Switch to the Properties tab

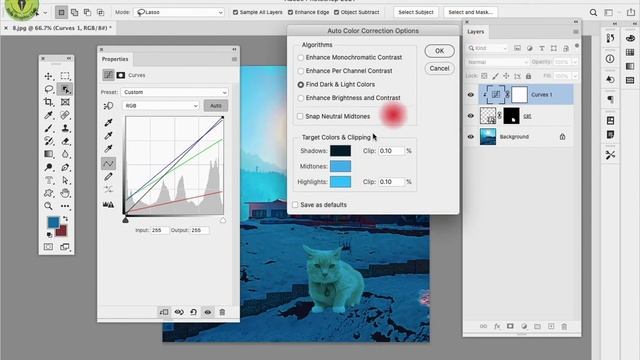point(115,59)
